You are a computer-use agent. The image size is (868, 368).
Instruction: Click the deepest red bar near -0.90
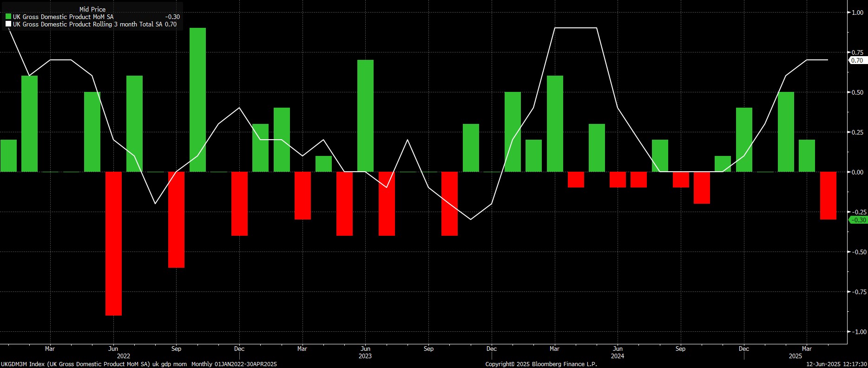[x=113, y=244]
